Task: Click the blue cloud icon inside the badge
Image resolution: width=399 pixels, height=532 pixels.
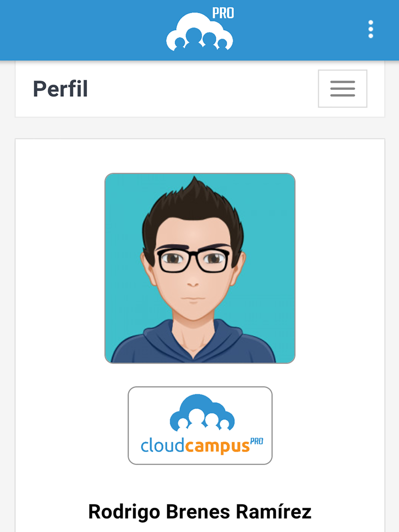Action: pyautogui.click(x=202, y=413)
